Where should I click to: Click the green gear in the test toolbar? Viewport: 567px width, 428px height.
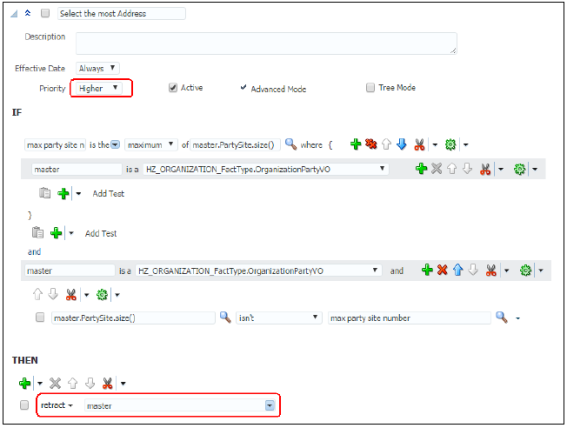[102, 295]
